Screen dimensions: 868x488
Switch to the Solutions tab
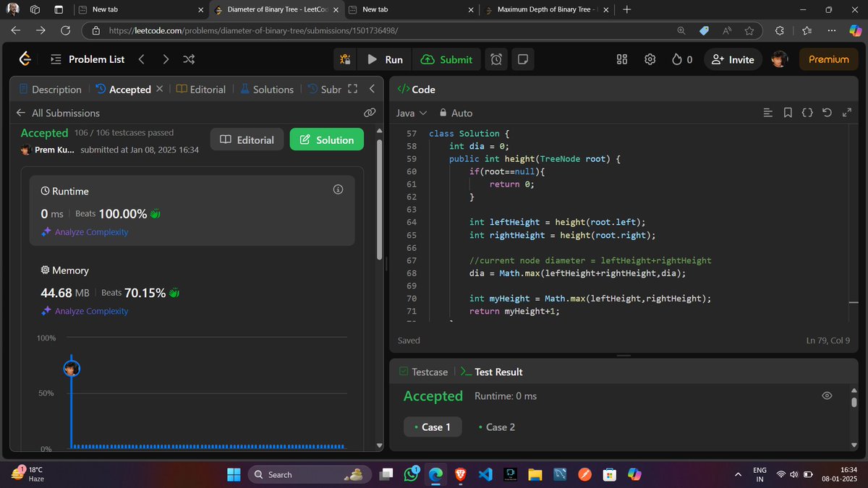pos(266,89)
